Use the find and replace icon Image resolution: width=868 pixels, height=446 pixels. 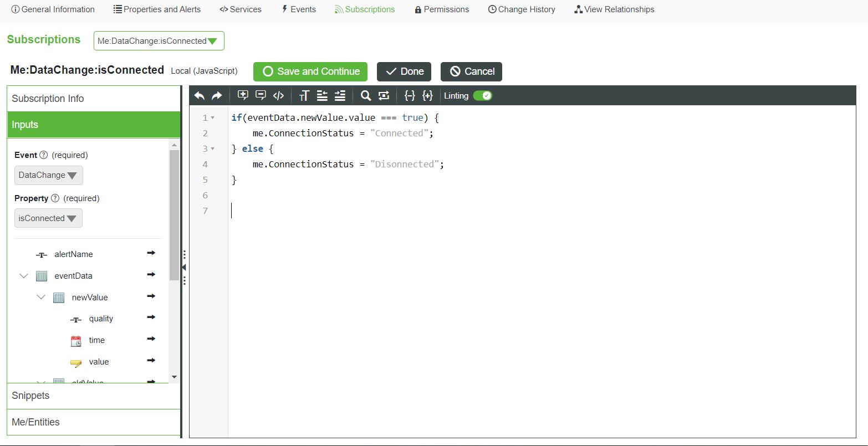tap(384, 95)
